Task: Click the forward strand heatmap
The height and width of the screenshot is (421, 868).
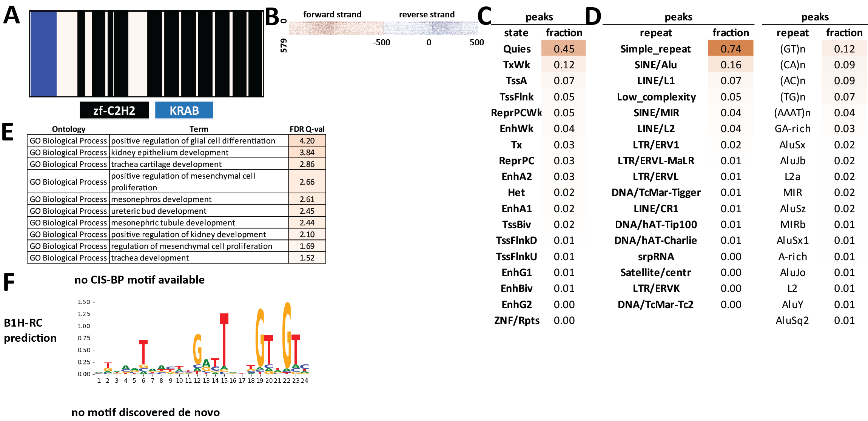Action: coord(335,28)
